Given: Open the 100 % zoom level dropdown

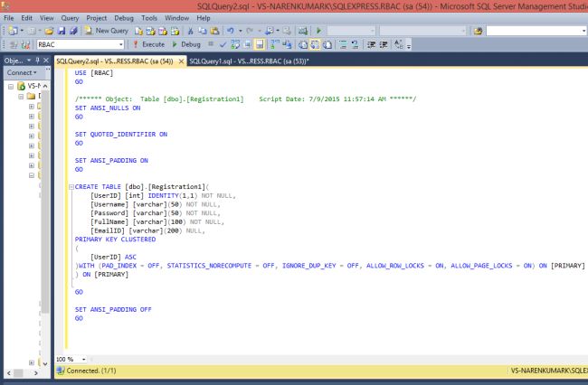Looking at the screenshot, I should [x=82, y=359].
